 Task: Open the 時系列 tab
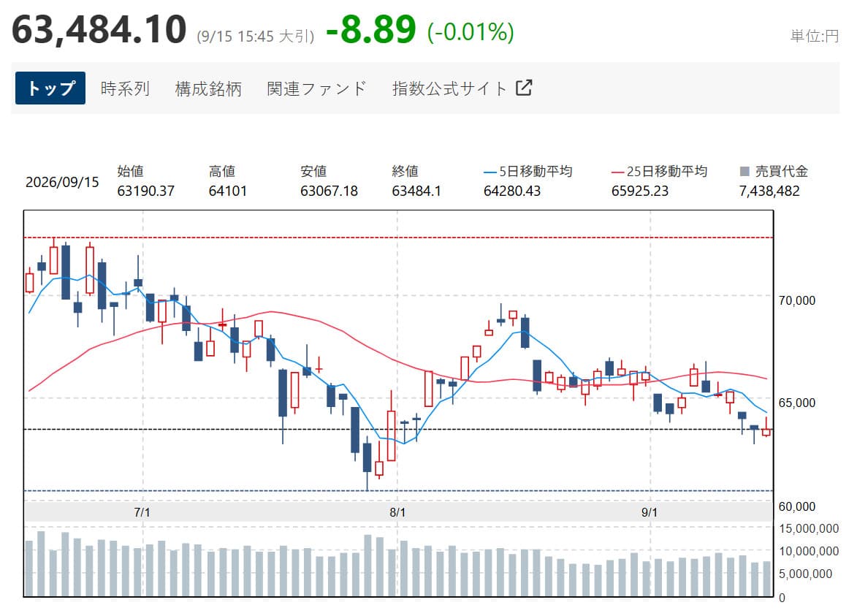(x=125, y=88)
